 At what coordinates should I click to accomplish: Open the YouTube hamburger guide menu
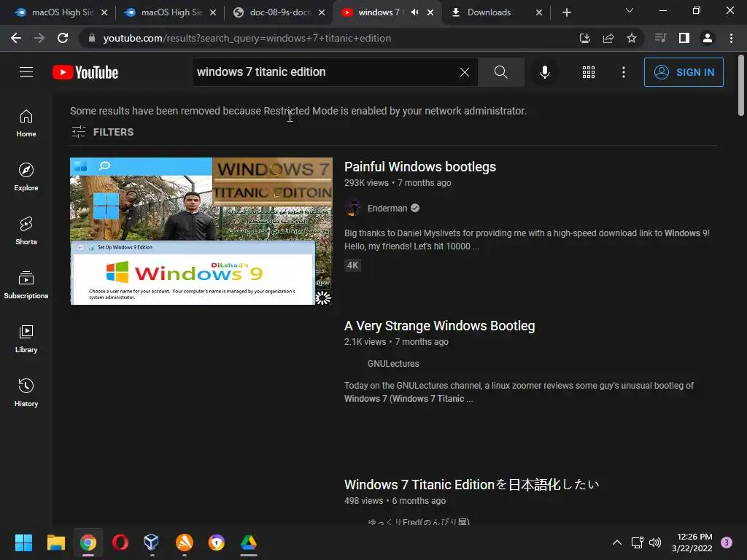click(x=26, y=72)
